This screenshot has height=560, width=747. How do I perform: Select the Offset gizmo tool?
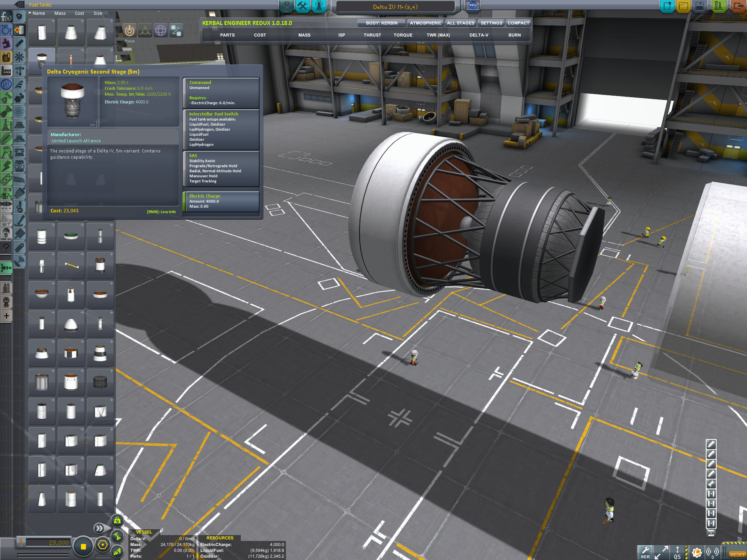(145, 30)
